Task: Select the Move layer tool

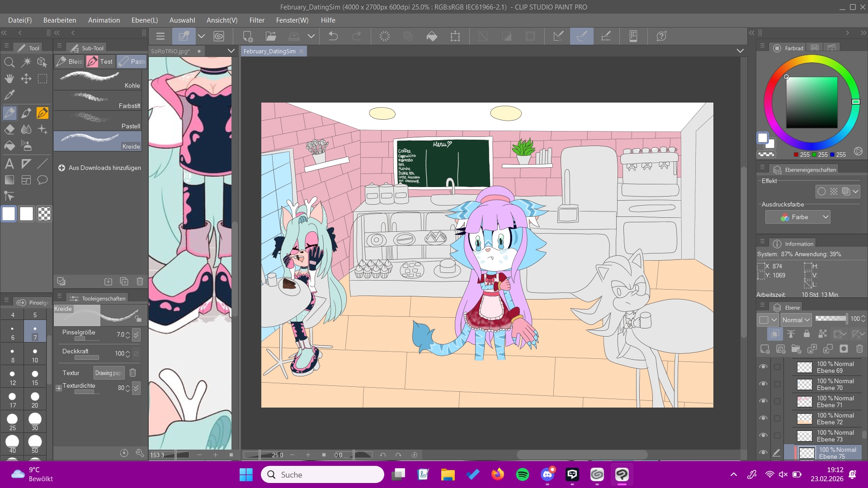Action: tap(26, 79)
